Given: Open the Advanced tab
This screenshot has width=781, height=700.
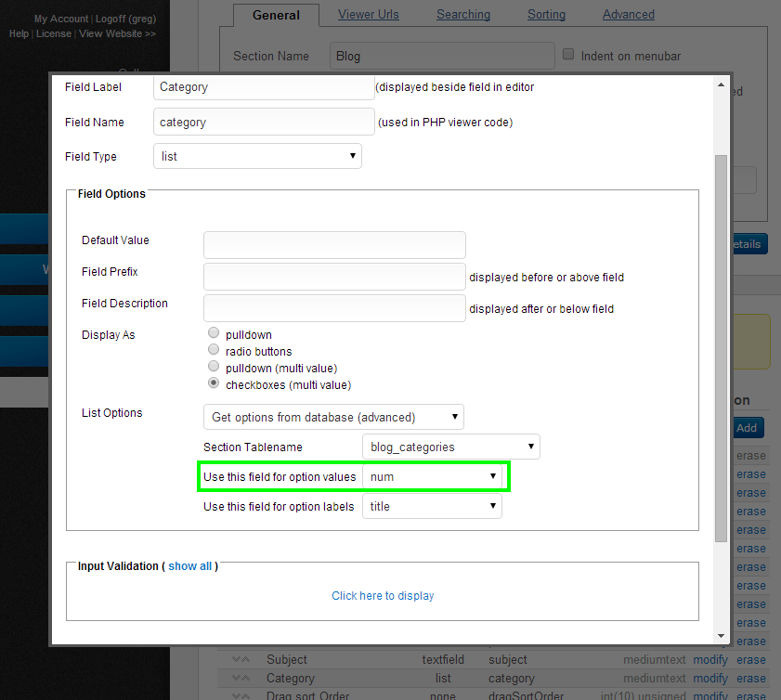Looking at the screenshot, I should [x=628, y=15].
